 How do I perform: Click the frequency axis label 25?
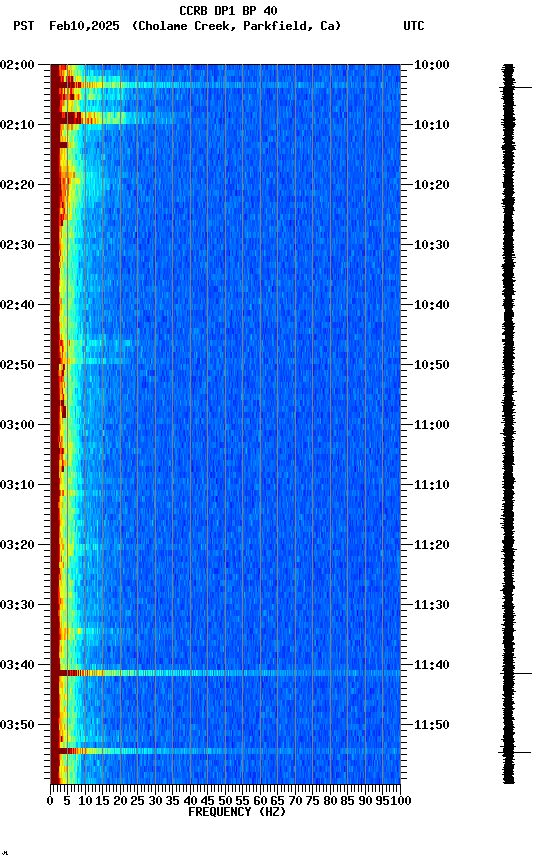pos(138,801)
